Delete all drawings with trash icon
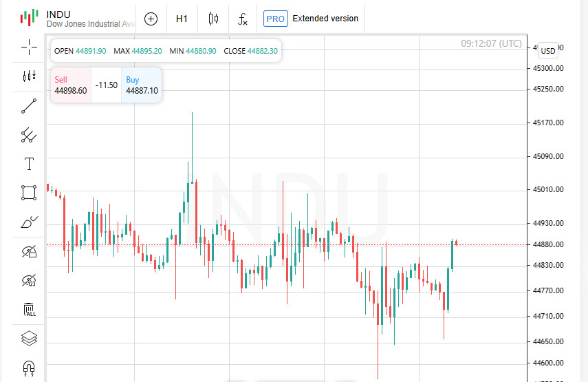This screenshot has width=588, height=382. coord(29,310)
